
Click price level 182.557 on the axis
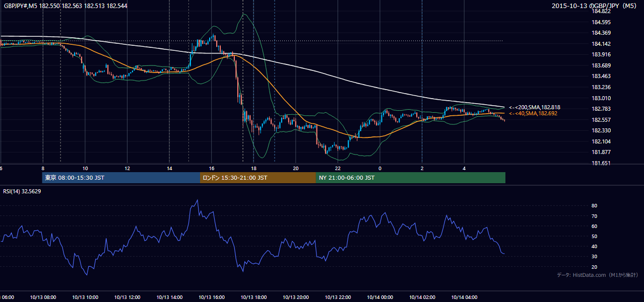click(601, 120)
